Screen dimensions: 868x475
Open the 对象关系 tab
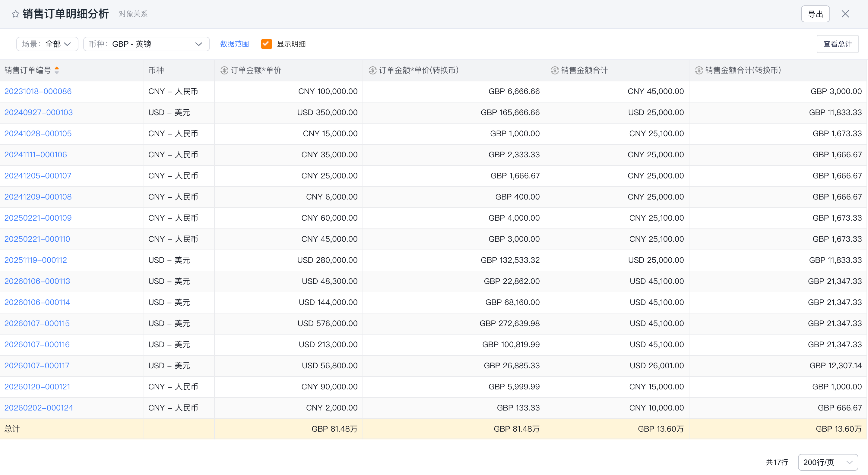[133, 14]
